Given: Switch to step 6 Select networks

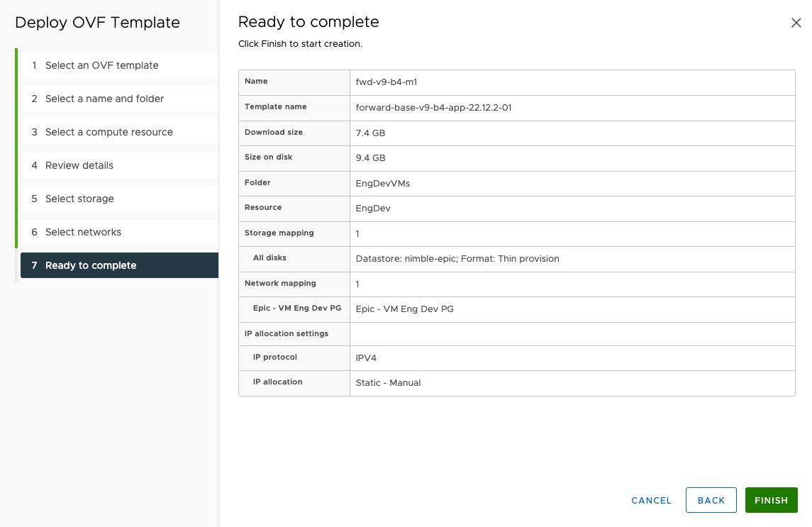Looking at the screenshot, I should point(83,232).
